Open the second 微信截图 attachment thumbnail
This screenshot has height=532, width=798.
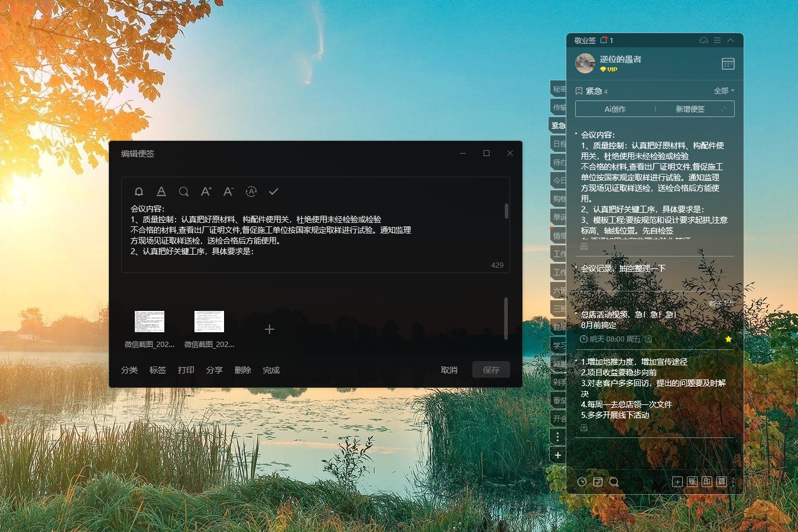tap(209, 322)
